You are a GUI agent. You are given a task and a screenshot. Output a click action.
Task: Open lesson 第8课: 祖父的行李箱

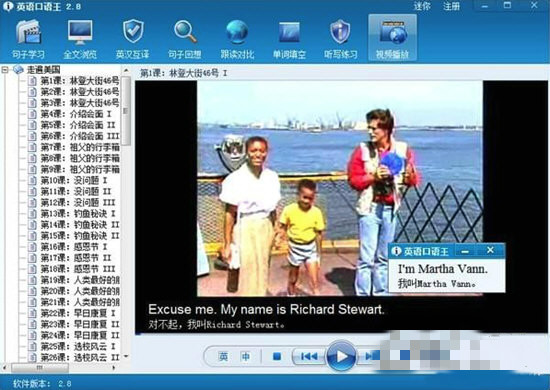[x=80, y=158]
